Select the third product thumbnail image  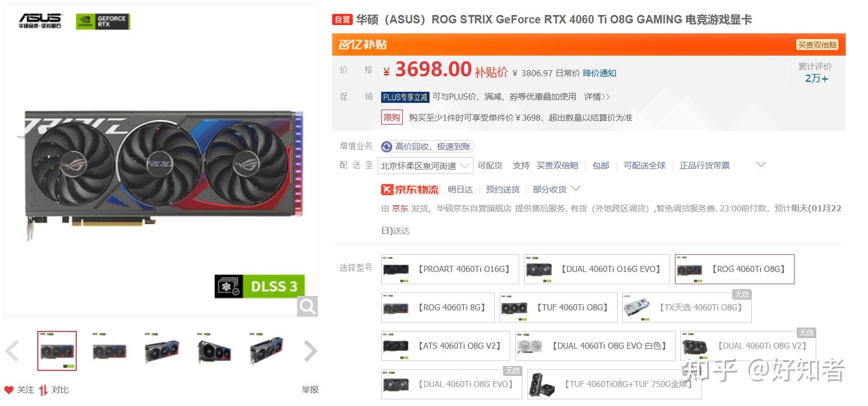(162, 351)
